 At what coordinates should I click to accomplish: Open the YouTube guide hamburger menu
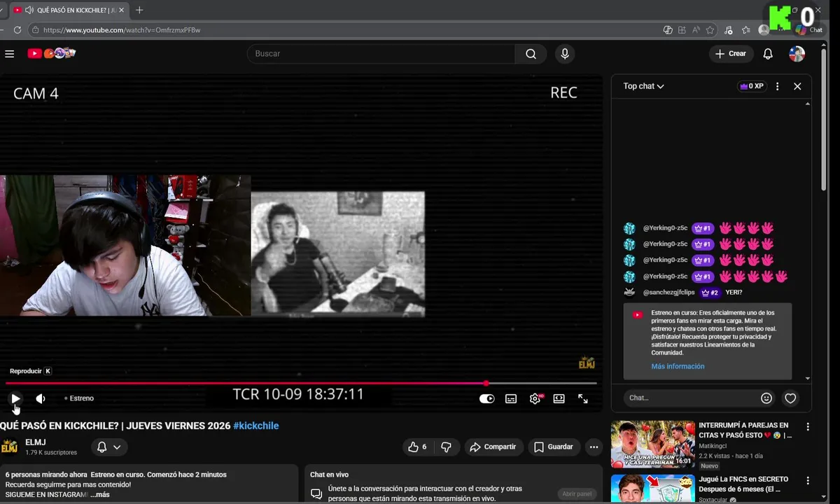(x=9, y=54)
